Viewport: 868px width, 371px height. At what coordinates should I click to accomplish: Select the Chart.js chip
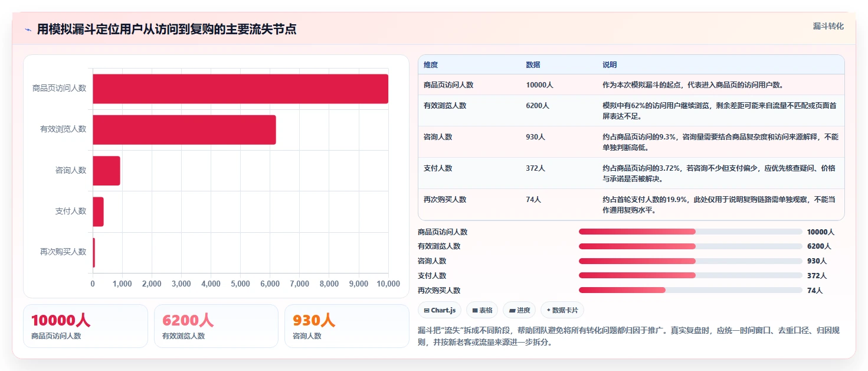(x=440, y=310)
